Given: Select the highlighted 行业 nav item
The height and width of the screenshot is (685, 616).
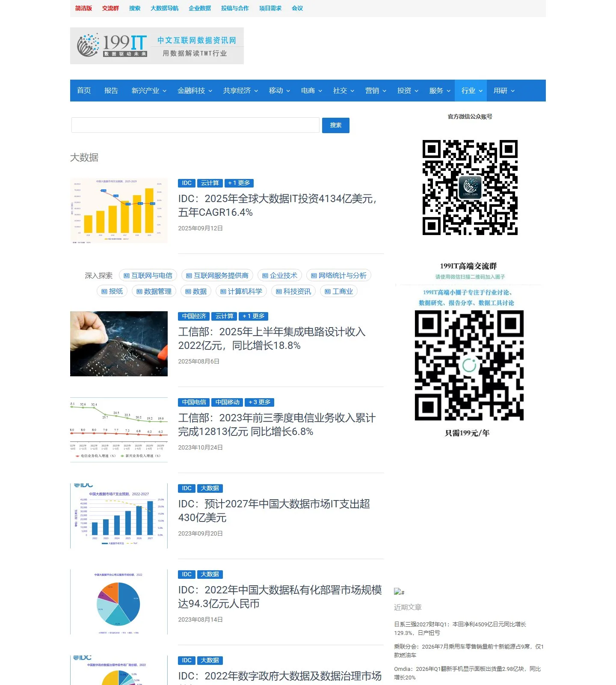Looking at the screenshot, I should coord(471,90).
